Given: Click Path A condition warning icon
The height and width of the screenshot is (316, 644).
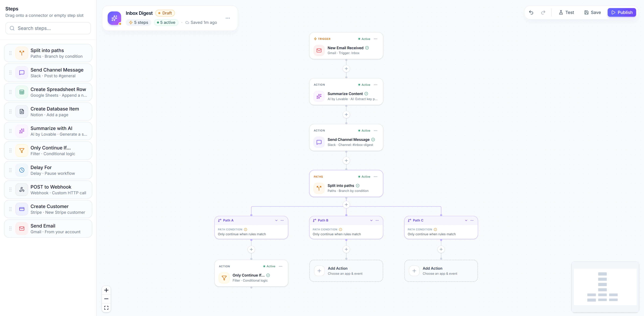Looking at the screenshot, I should [246, 229].
